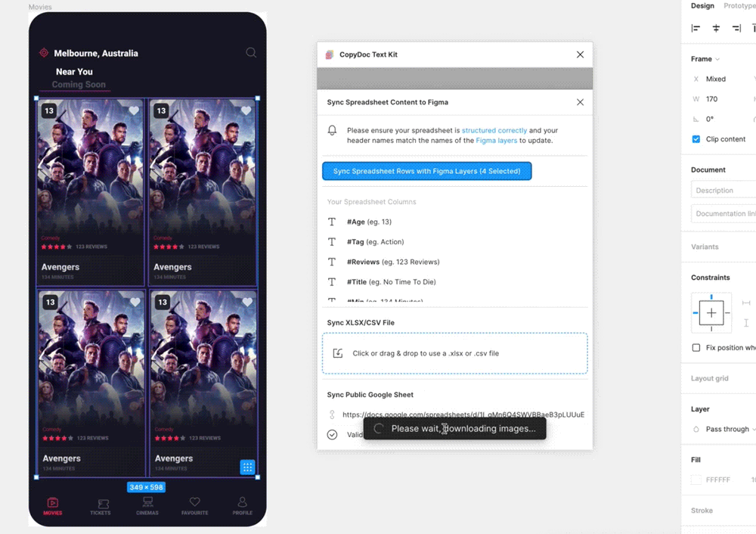Click the heart icon on the top-left Avengers card
This screenshot has width=756, height=534.
click(134, 110)
